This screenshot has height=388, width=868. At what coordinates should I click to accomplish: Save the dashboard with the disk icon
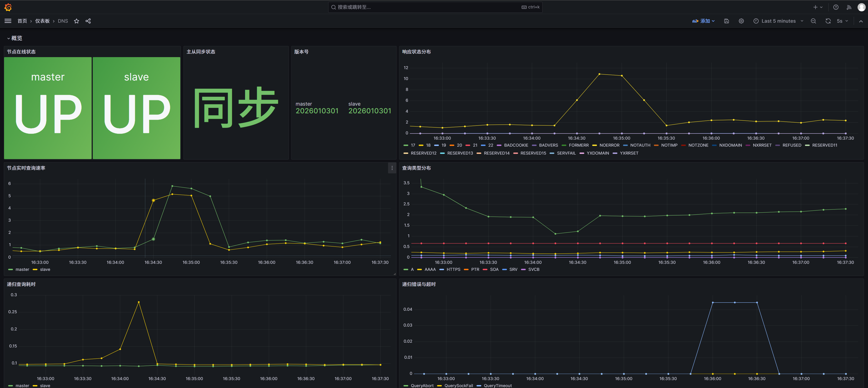pos(726,21)
